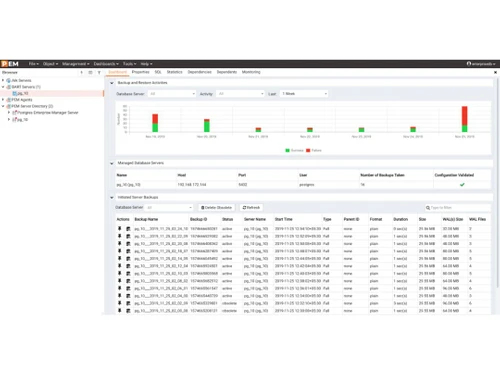500x375 pixels.
Task: Collapse the Managed Database Servers section
Action: [x=112, y=163]
